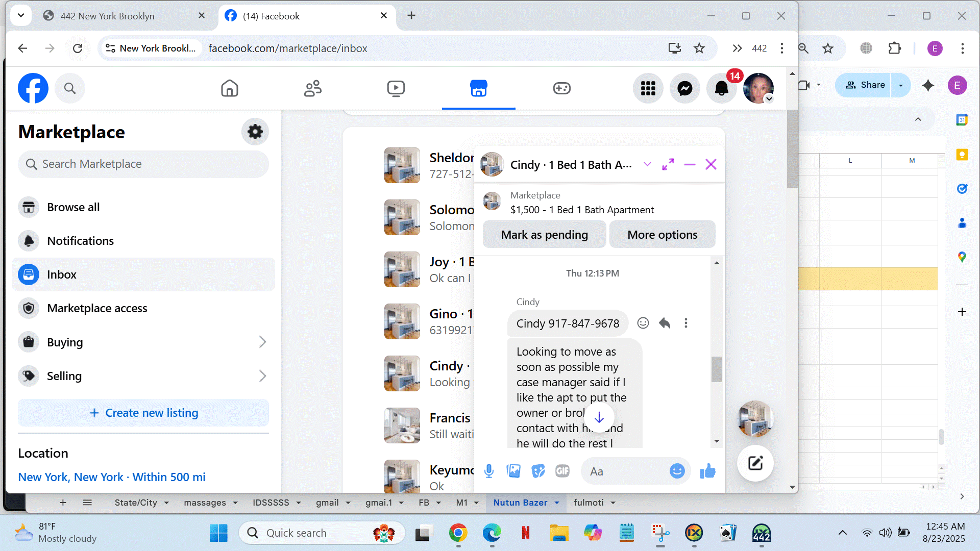Click the Mark as pending button
This screenshot has height=551, width=980.
pyautogui.click(x=544, y=235)
